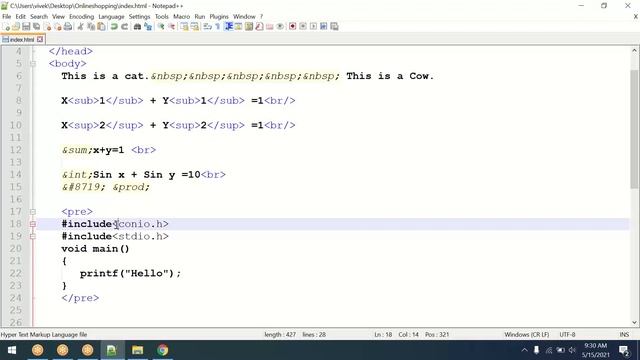Open the Macro menu

point(182,17)
